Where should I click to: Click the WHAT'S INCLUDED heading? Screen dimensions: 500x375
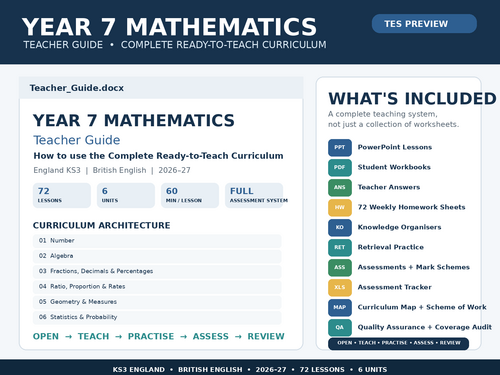pos(412,99)
